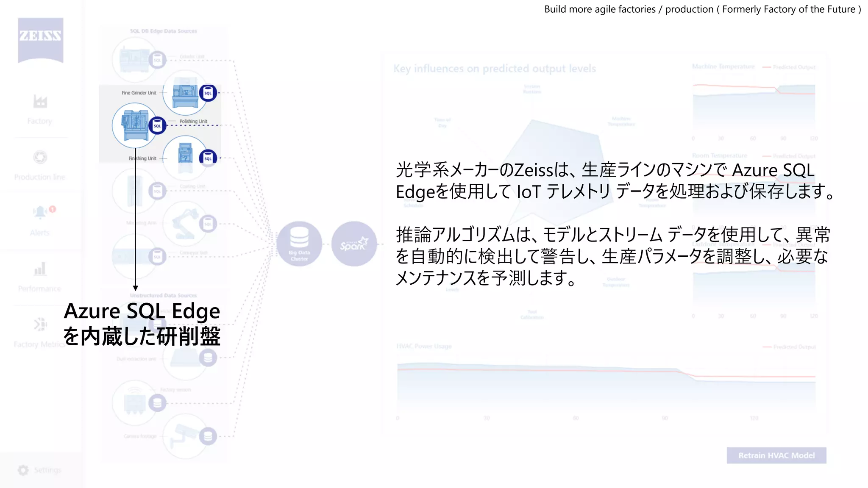Screen dimensions: 868x488
Task: Click the Alerts bell icon
Action: tap(40, 212)
